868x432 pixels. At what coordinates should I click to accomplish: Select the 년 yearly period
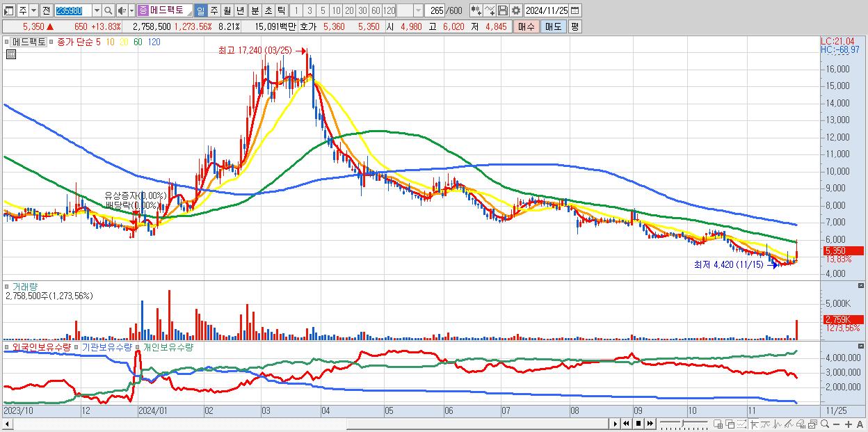241,10
